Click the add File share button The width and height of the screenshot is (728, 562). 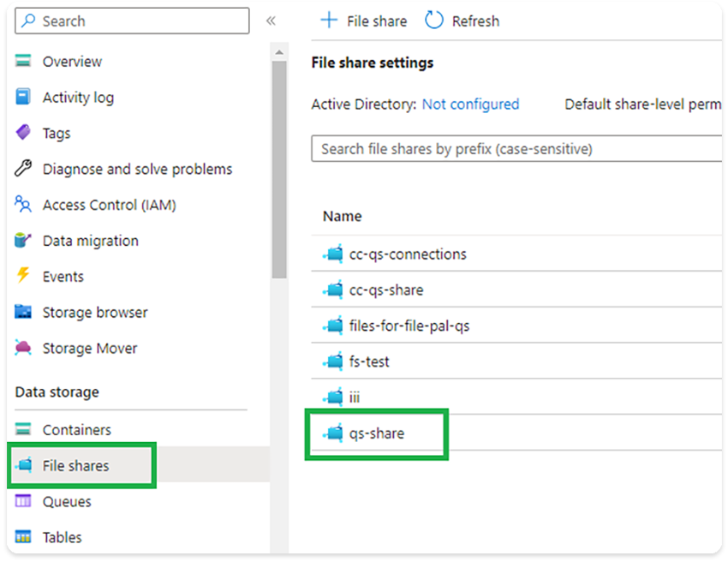(x=363, y=21)
